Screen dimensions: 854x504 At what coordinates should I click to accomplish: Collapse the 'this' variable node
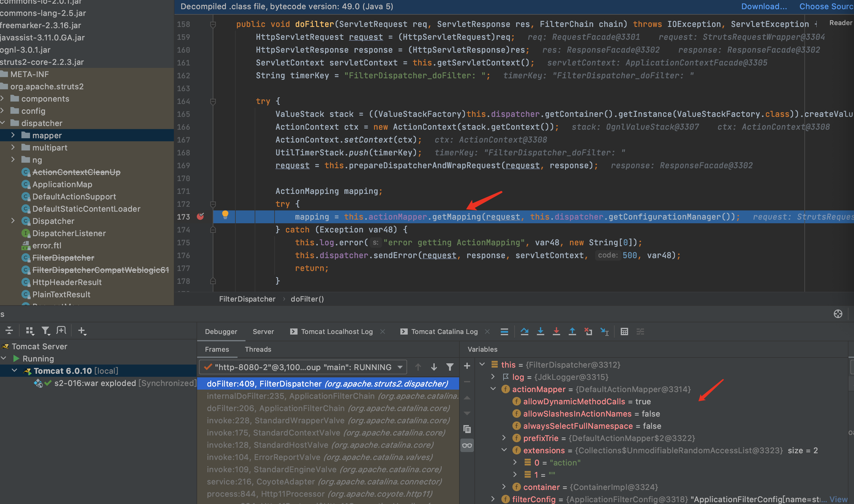coord(482,365)
